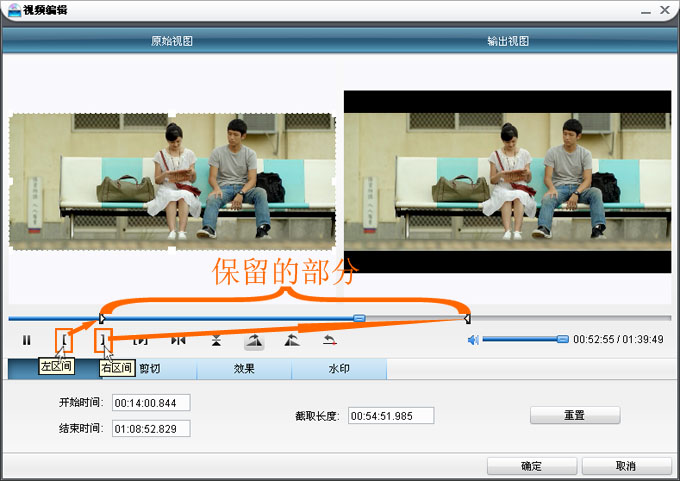Flip the video horizontally
Screen dimensions: 680x481
(178, 340)
